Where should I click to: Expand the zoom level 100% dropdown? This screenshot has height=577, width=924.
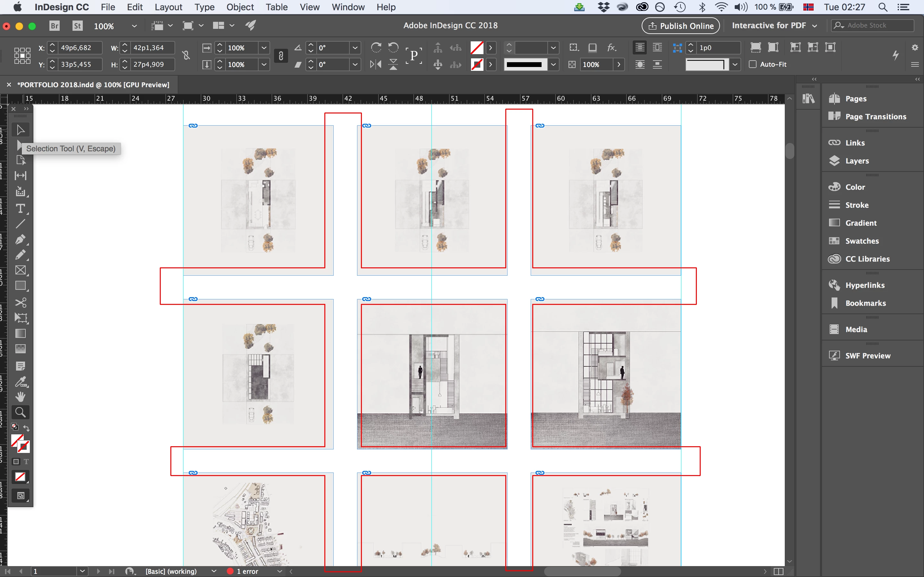click(x=134, y=26)
